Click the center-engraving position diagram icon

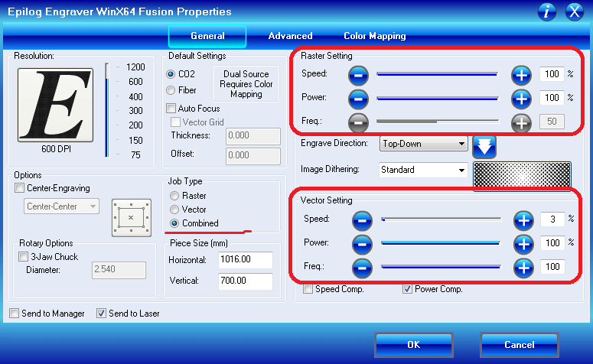coord(132,218)
